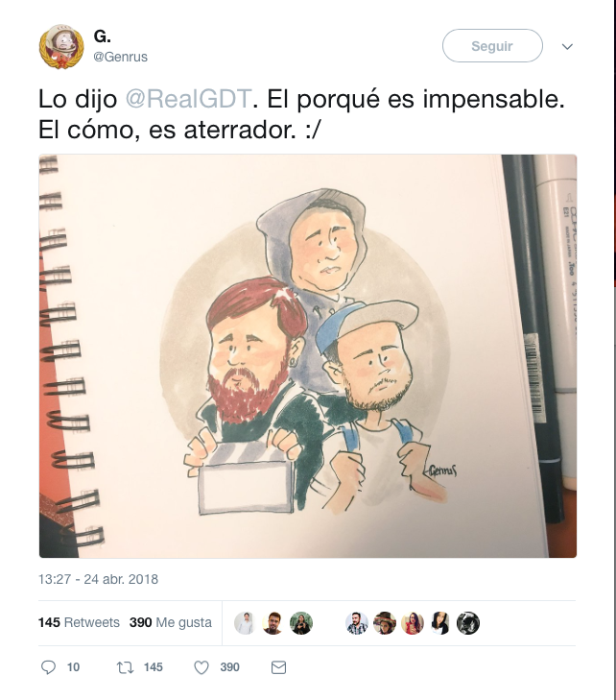The height and width of the screenshot is (700, 616).
Task: View the 145 Retweets list
Action: tap(79, 622)
